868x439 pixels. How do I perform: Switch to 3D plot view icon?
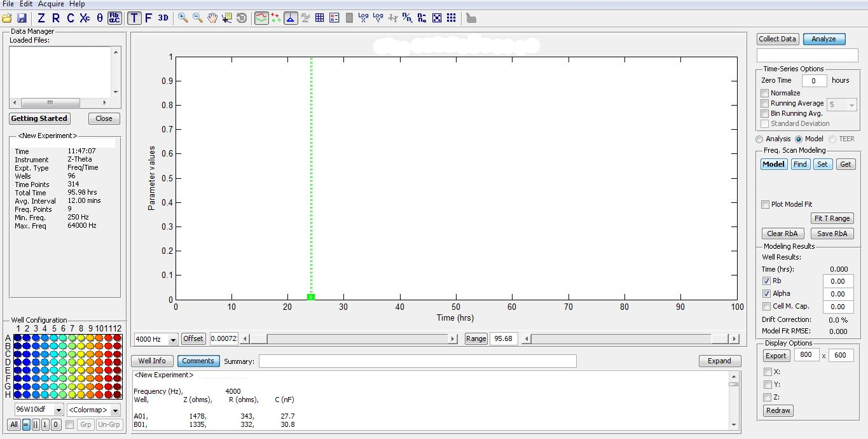163,18
